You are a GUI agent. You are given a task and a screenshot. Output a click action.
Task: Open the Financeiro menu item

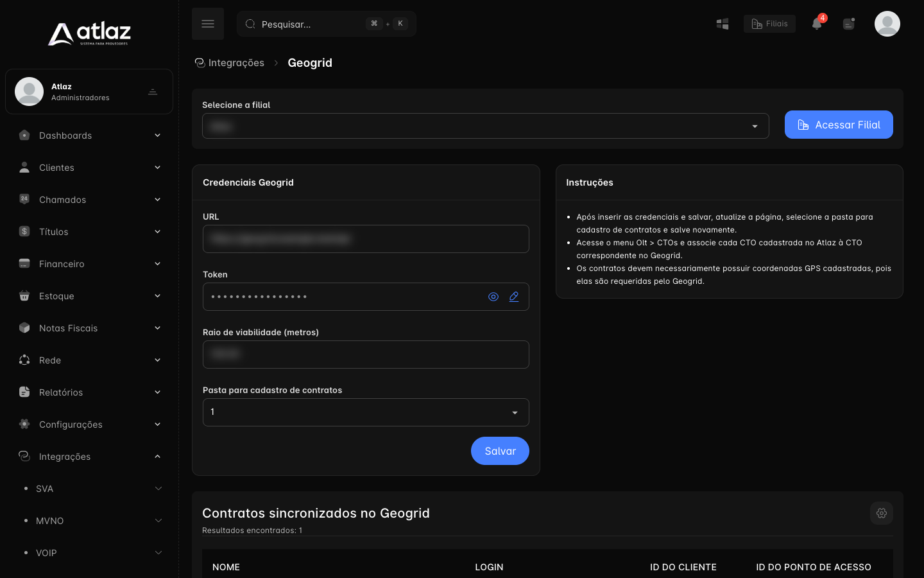pyautogui.click(x=89, y=264)
